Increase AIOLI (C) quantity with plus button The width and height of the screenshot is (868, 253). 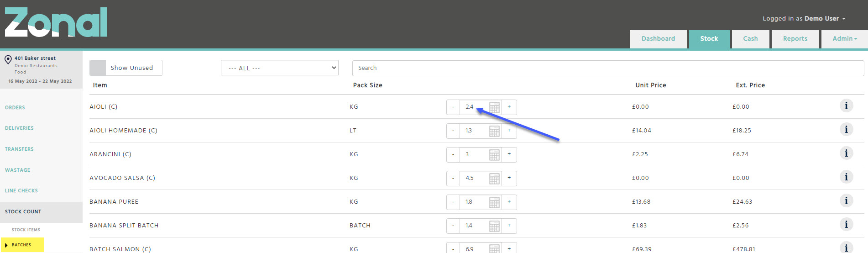pos(509,107)
